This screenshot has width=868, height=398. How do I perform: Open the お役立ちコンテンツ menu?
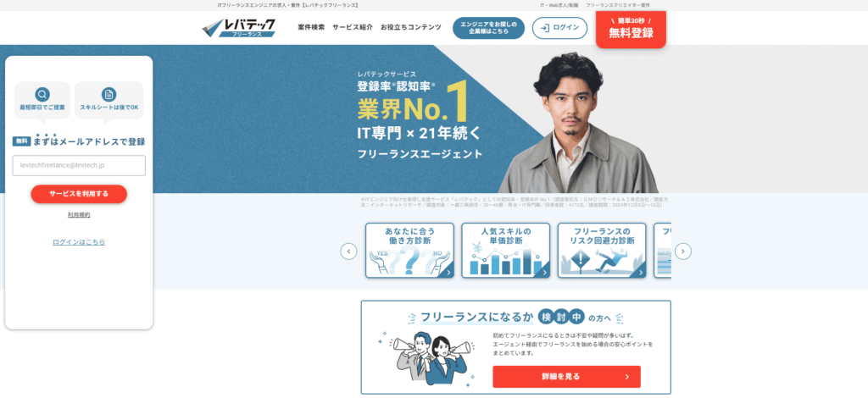(x=411, y=27)
